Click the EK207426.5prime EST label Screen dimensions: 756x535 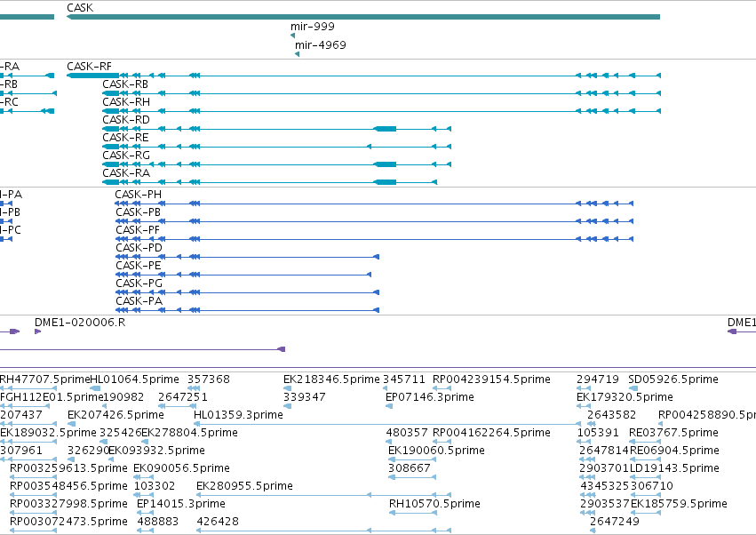pyautogui.click(x=115, y=415)
